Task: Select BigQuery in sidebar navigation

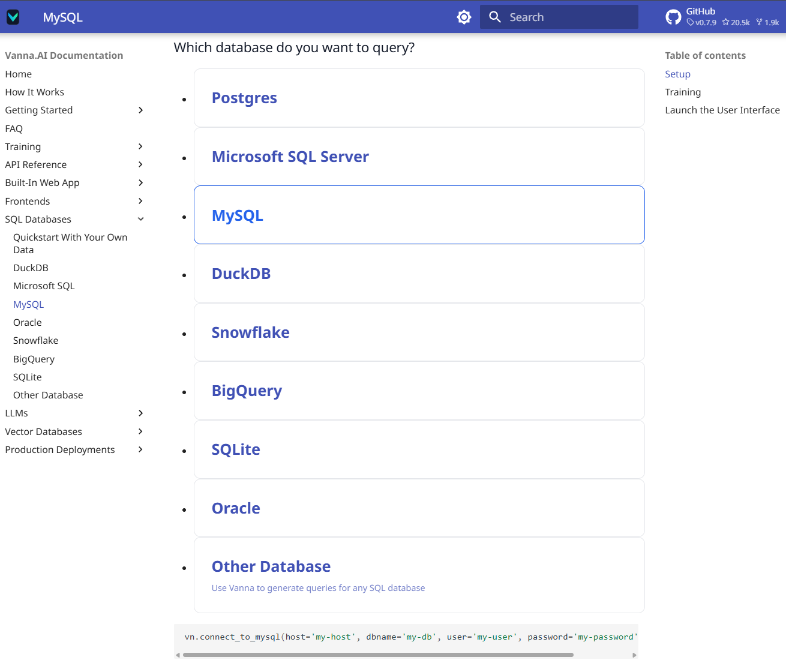Action: click(x=34, y=359)
